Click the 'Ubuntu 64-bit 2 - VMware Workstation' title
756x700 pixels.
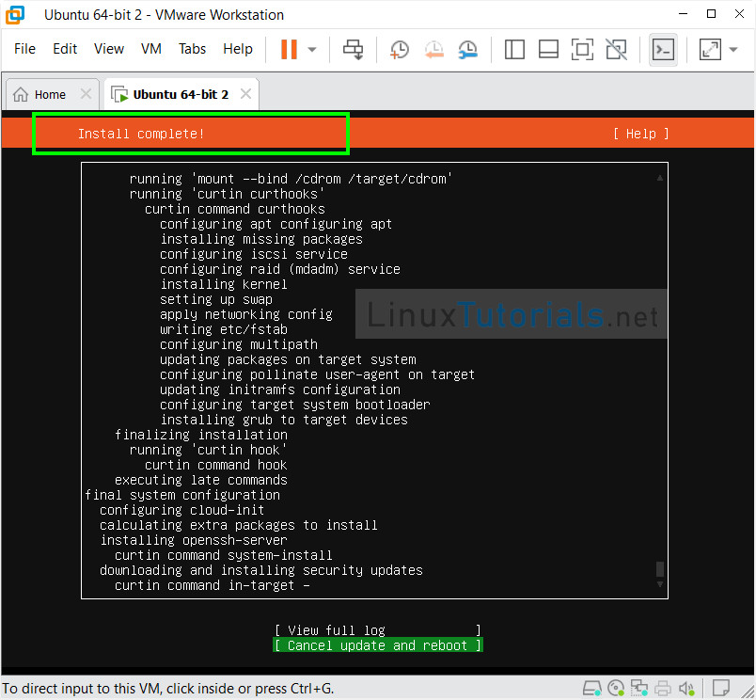pos(164,15)
